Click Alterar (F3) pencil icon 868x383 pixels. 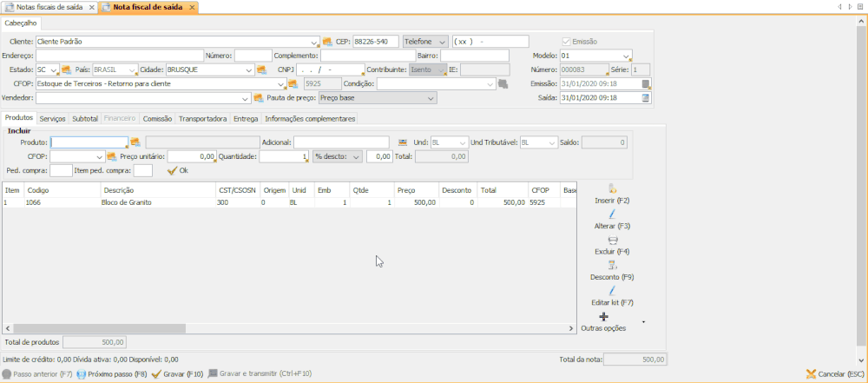[x=612, y=214]
